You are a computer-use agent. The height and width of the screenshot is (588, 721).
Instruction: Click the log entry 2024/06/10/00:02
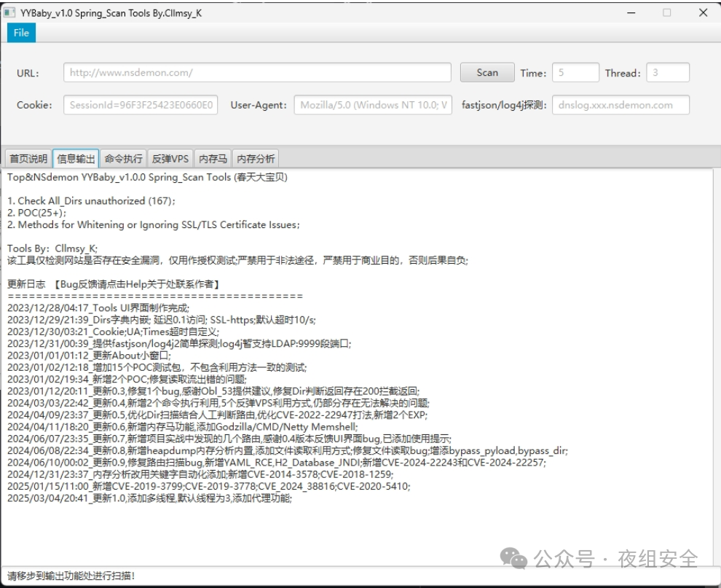[276, 463]
